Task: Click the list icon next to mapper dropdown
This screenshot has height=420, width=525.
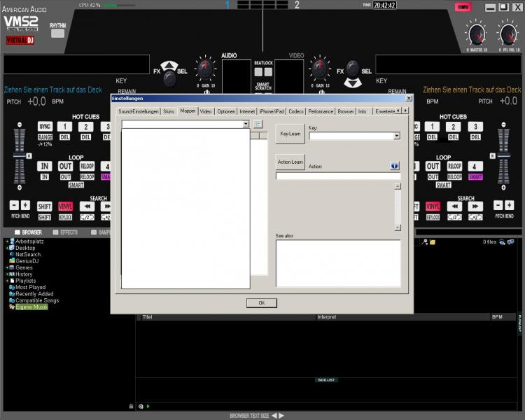Action: [x=258, y=124]
